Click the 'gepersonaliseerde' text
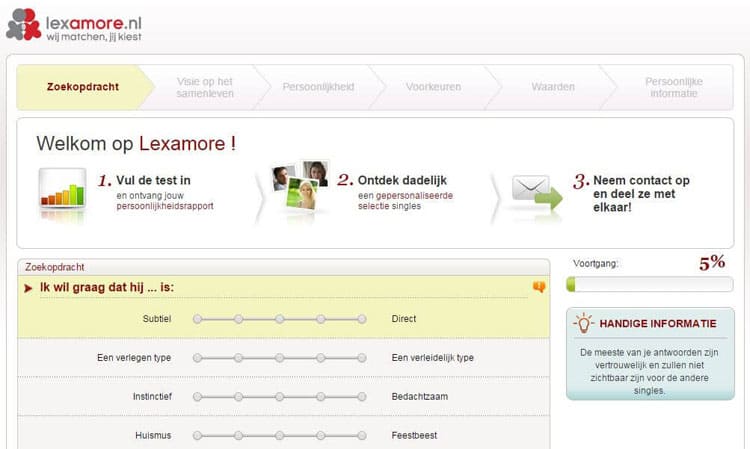750x449 pixels. (x=414, y=196)
